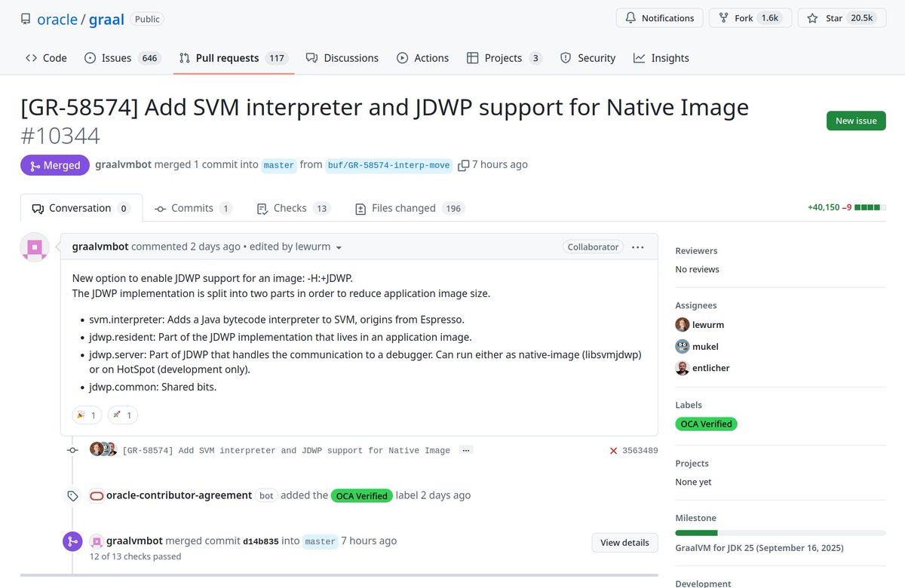Click the Notifications bell button
The height and width of the screenshot is (588, 905).
click(660, 18)
